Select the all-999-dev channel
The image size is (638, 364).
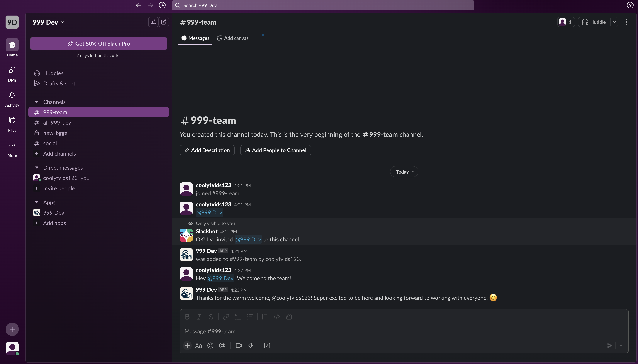[x=99, y=123]
